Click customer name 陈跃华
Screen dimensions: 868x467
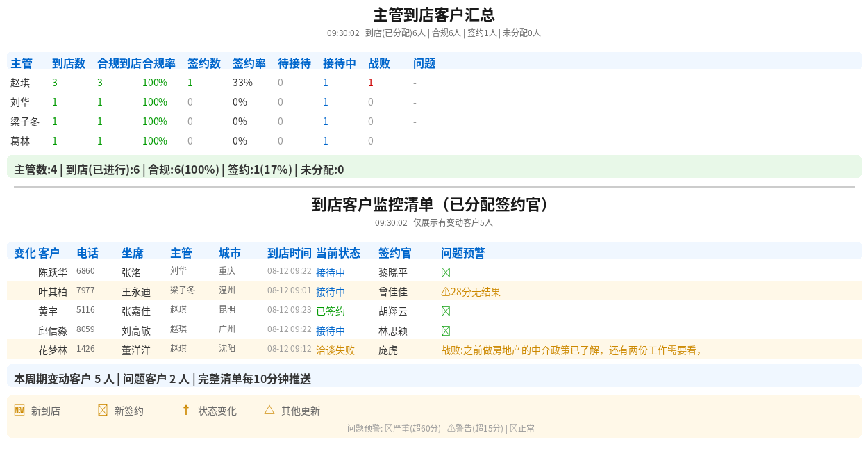[x=53, y=272]
